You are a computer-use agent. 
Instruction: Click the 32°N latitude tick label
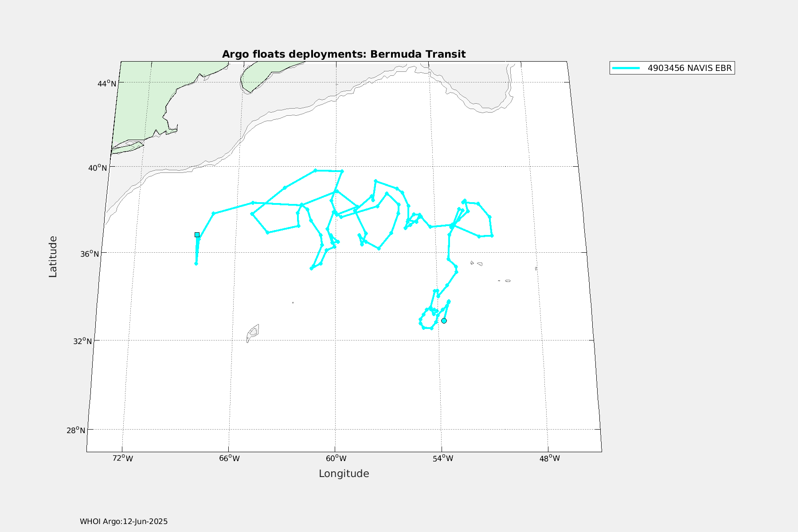82,341
